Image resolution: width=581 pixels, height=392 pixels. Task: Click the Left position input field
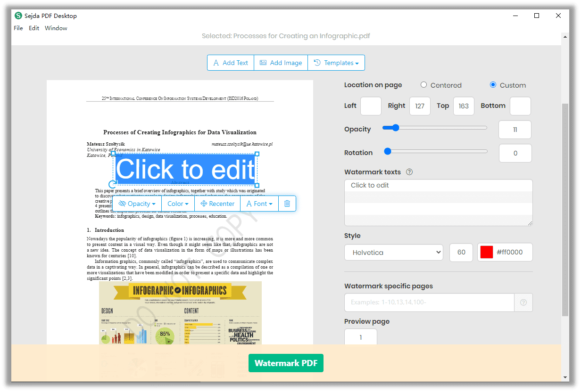tap(371, 106)
